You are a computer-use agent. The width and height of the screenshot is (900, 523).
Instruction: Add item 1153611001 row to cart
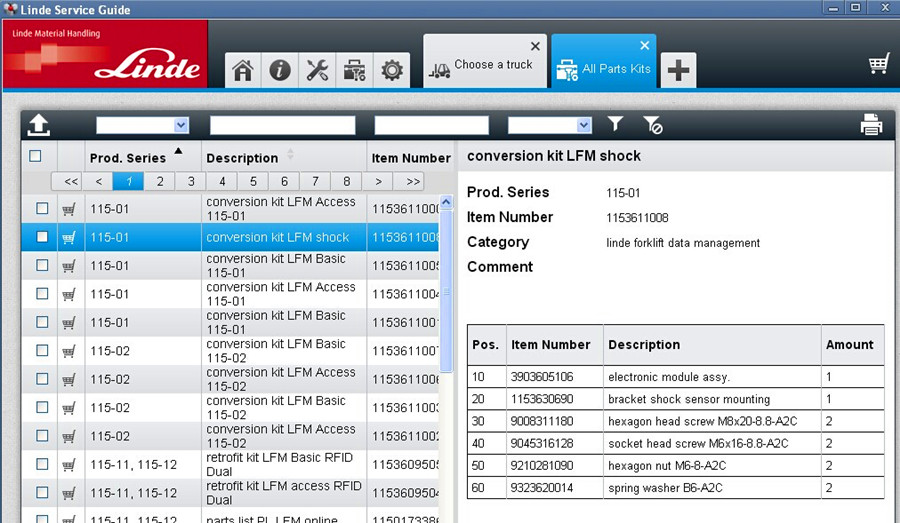click(x=69, y=323)
